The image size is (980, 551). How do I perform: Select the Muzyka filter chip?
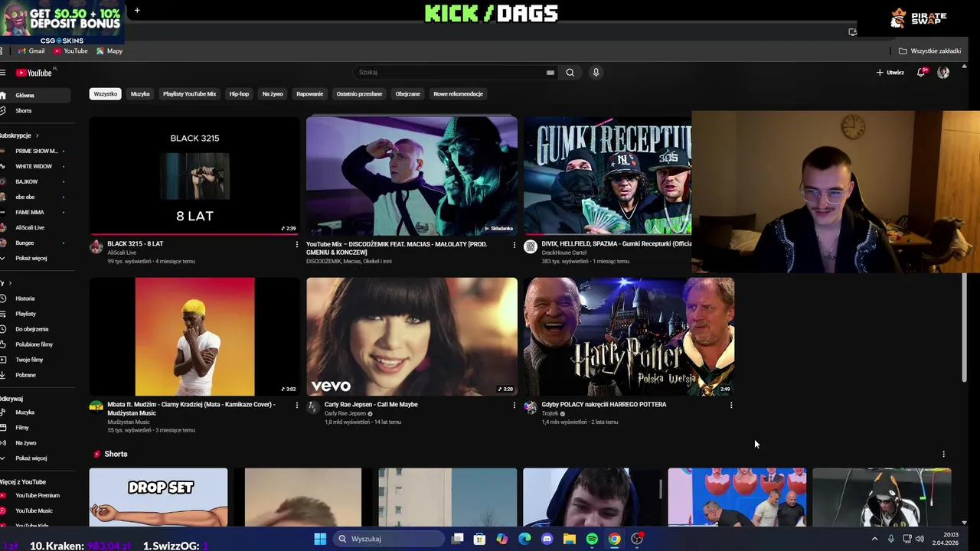pos(140,94)
